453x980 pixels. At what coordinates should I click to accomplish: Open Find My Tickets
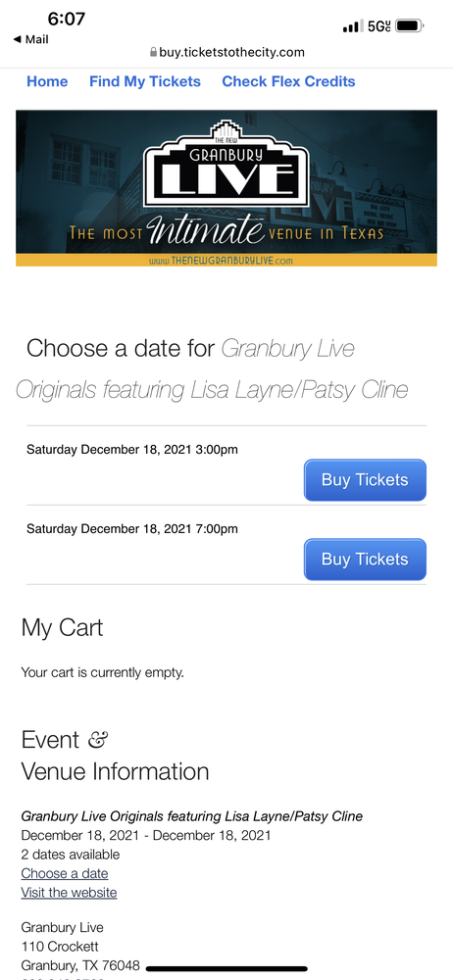[145, 81]
